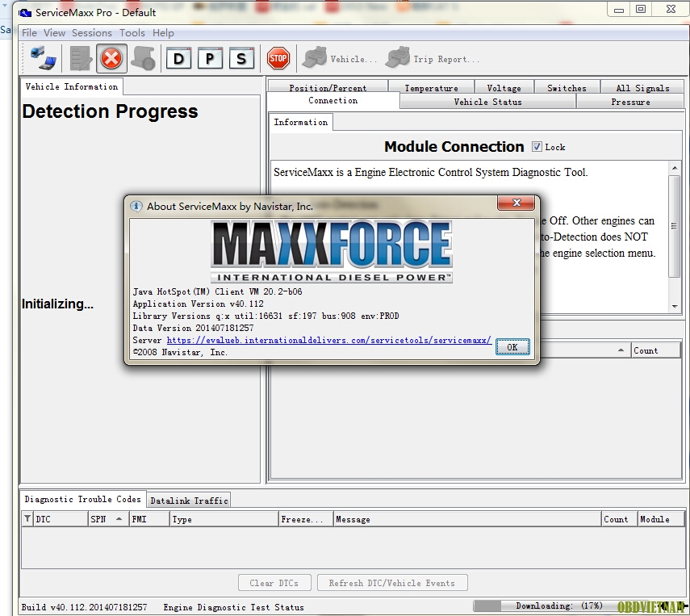Switch to the Voltage tab

[x=504, y=87]
